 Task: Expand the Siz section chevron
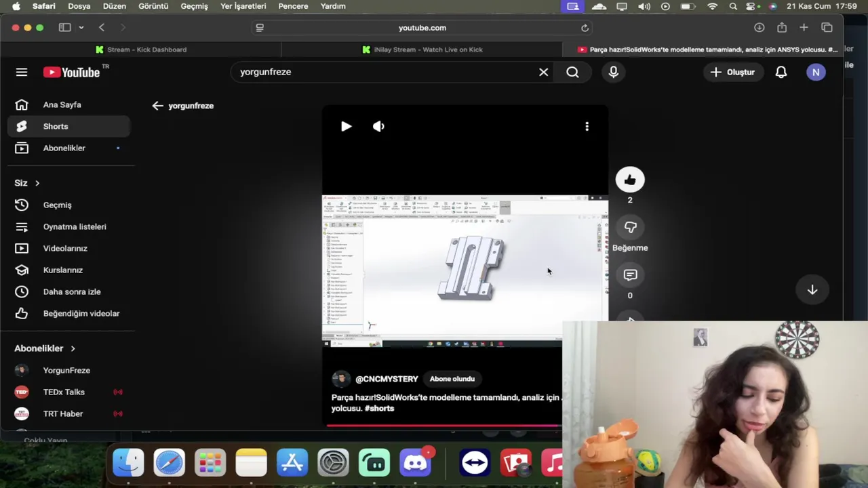pos(37,183)
